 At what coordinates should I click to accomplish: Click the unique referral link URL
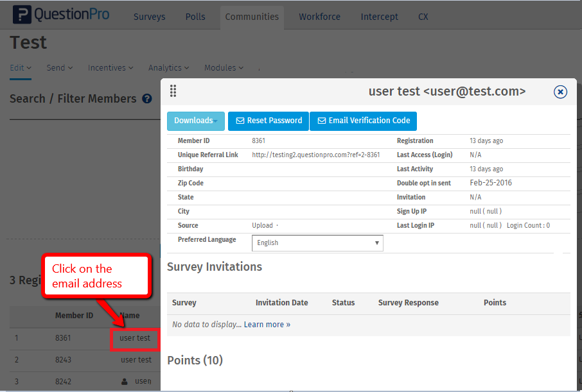coord(316,155)
